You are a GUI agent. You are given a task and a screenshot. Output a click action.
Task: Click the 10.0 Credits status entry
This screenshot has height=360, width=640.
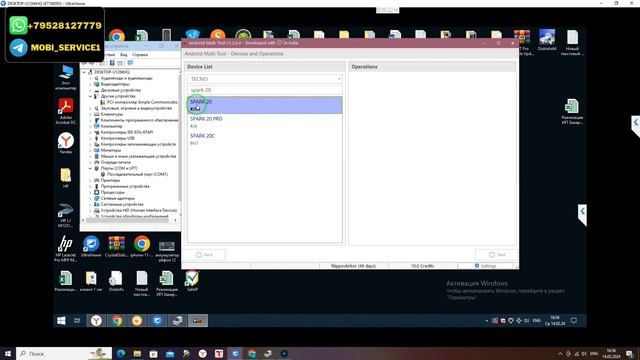tap(422, 266)
